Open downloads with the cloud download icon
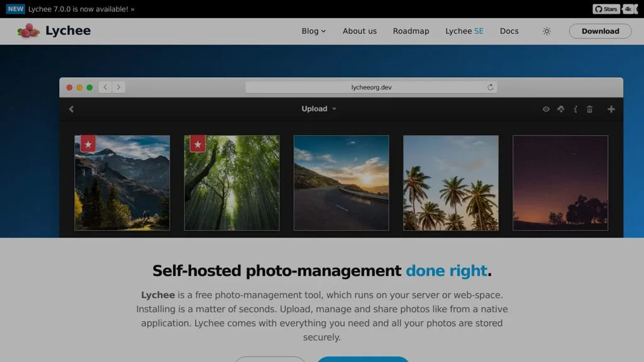 (561, 109)
